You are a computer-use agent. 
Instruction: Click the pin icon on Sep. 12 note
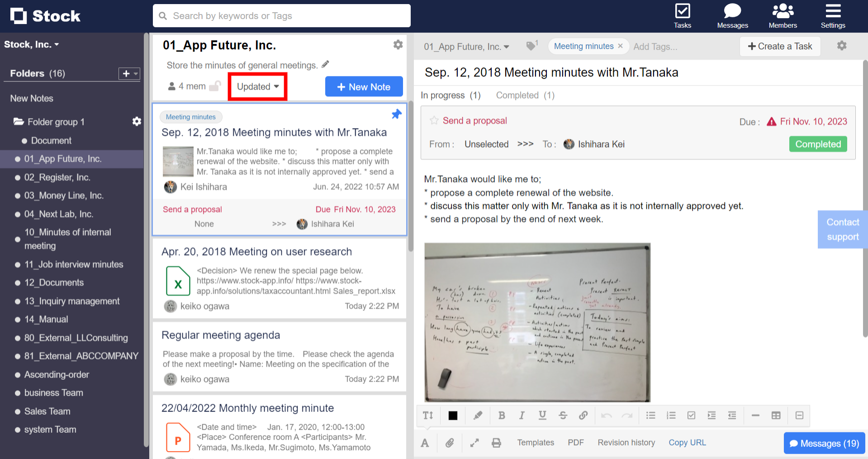tap(396, 114)
